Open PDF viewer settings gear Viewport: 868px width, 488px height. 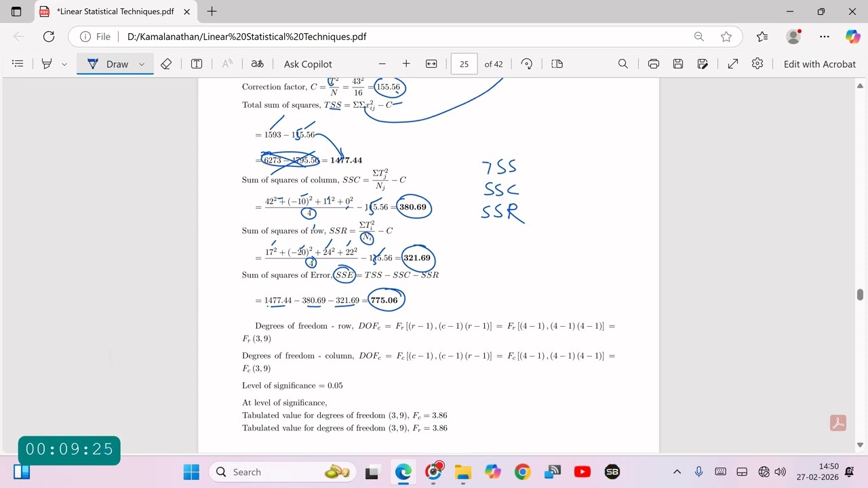[x=757, y=64]
